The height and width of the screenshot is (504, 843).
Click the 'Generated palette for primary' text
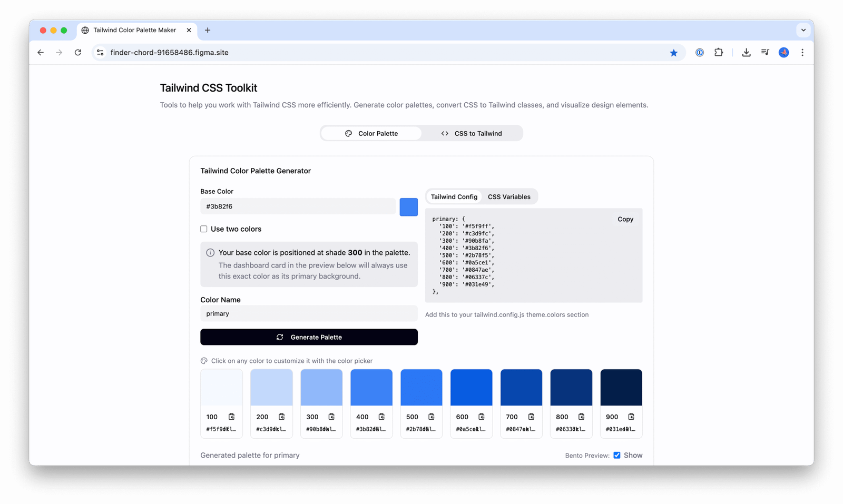click(x=250, y=455)
